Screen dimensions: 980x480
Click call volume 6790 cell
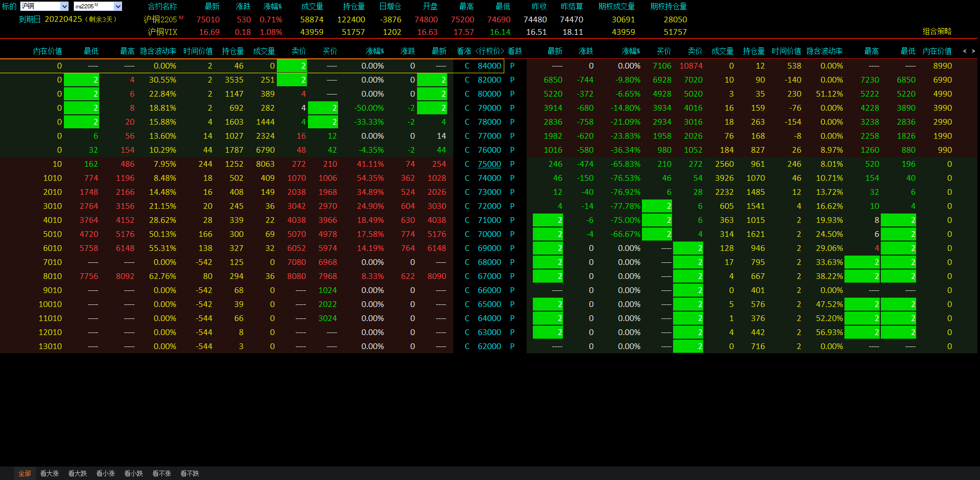[265, 150]
